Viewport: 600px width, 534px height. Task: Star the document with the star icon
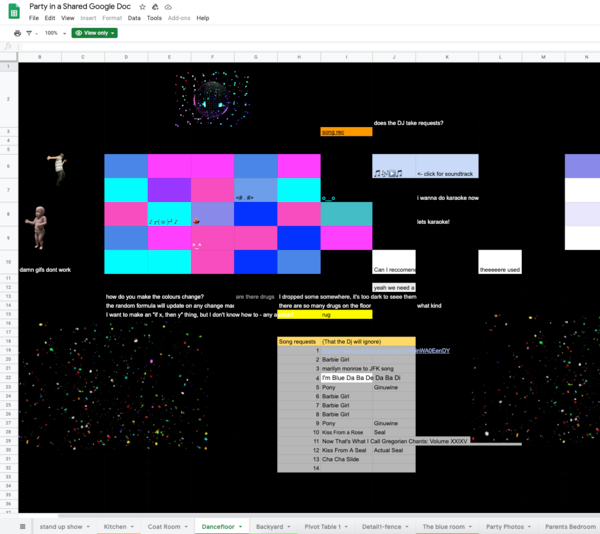[x=140, y=6]
